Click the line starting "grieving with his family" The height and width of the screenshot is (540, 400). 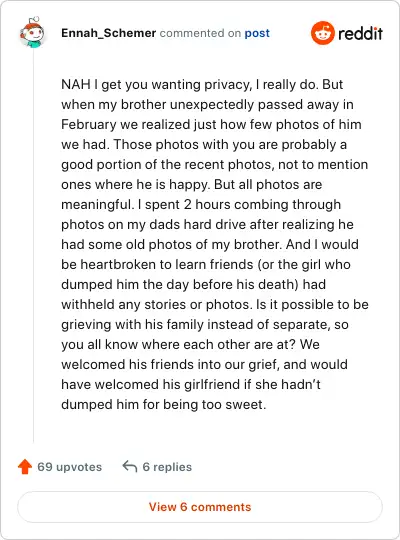click(x=205, y=324)
